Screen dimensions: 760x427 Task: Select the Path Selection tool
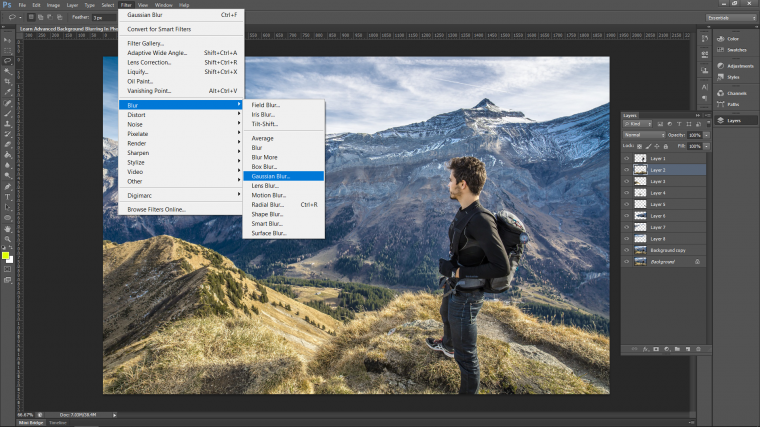point(7,207)
